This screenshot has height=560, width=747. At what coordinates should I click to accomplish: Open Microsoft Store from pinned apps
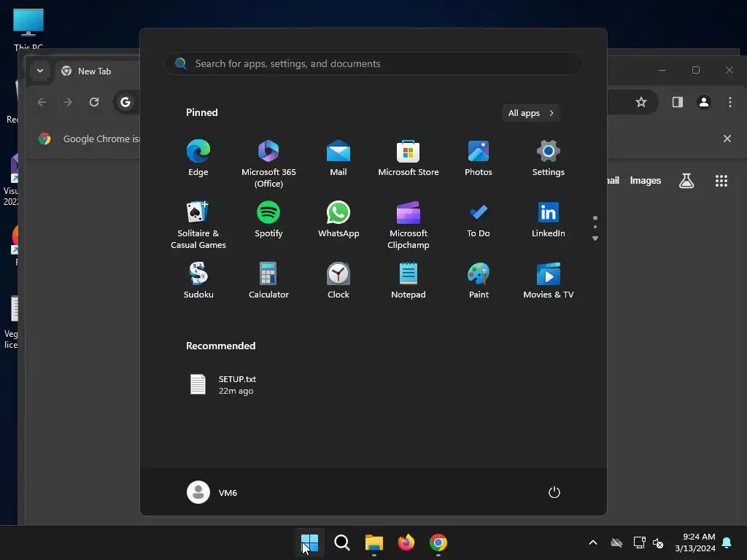coord(409,158)
